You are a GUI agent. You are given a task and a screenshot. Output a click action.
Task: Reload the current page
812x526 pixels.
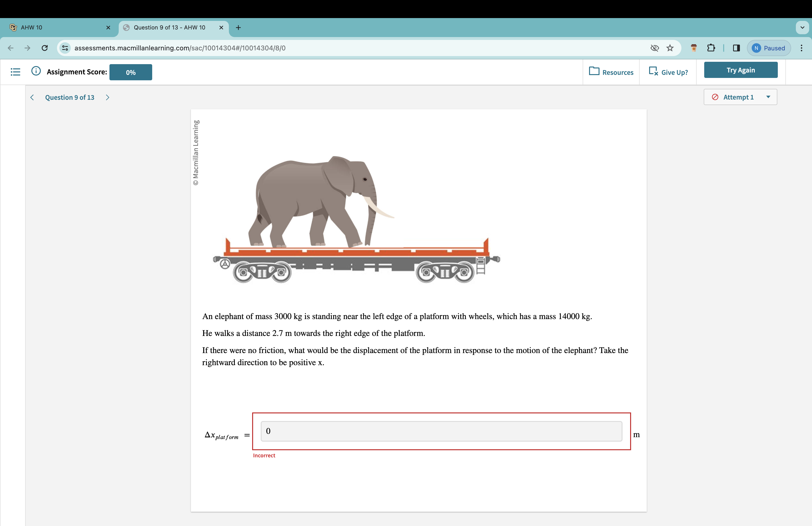coord(45,48)
